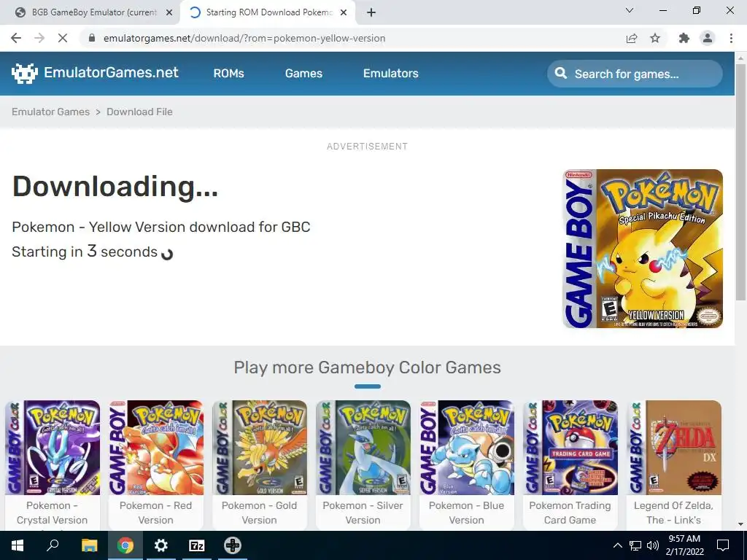This screenshot has height=560, width=747.
Task: Open the Legend of Zelda DX cover
Action: (674, 448)
